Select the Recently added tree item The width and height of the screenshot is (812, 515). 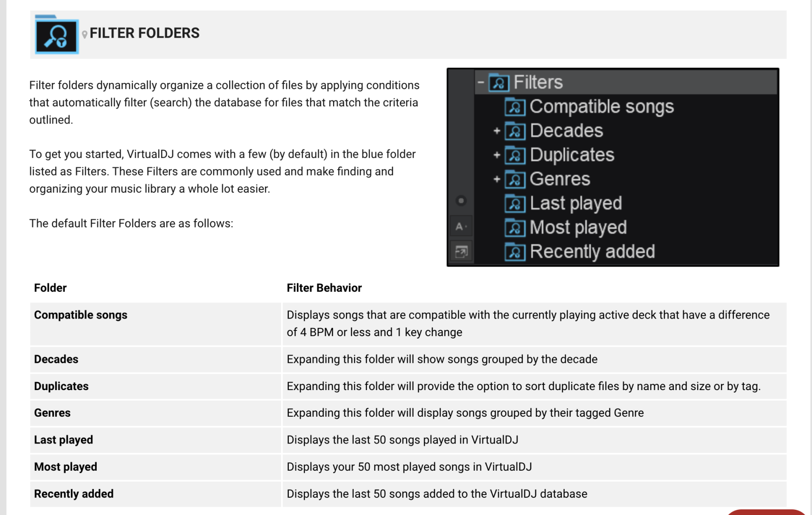click(592, 252)
